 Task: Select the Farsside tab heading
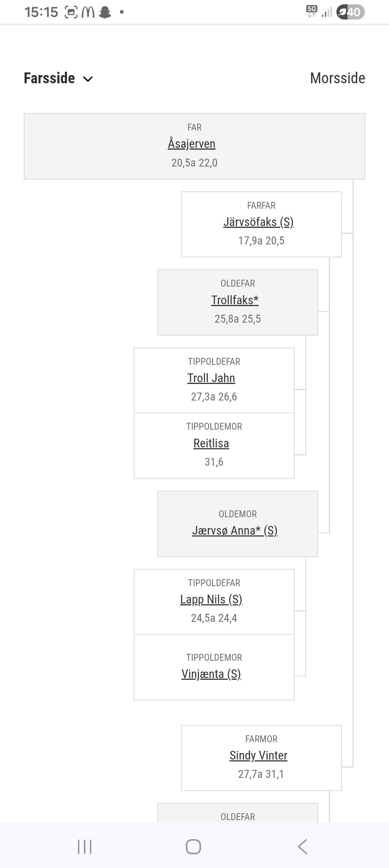(x=49, y=78)
